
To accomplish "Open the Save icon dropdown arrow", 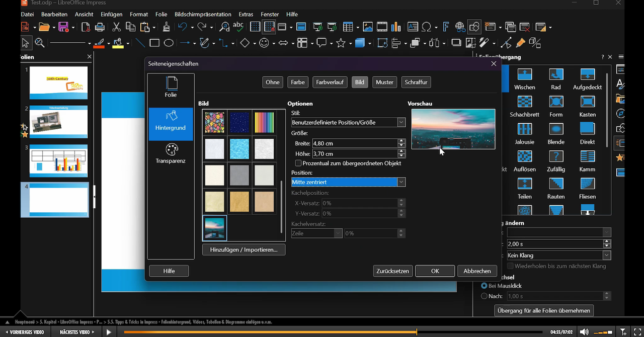I will [x=72, y=28].
